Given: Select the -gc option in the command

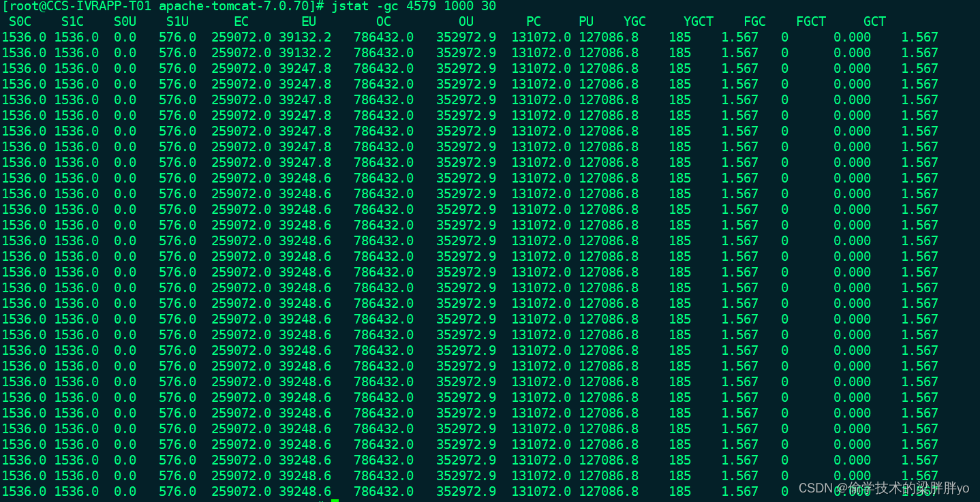Looking at the screenshot, I should point(387,6).
